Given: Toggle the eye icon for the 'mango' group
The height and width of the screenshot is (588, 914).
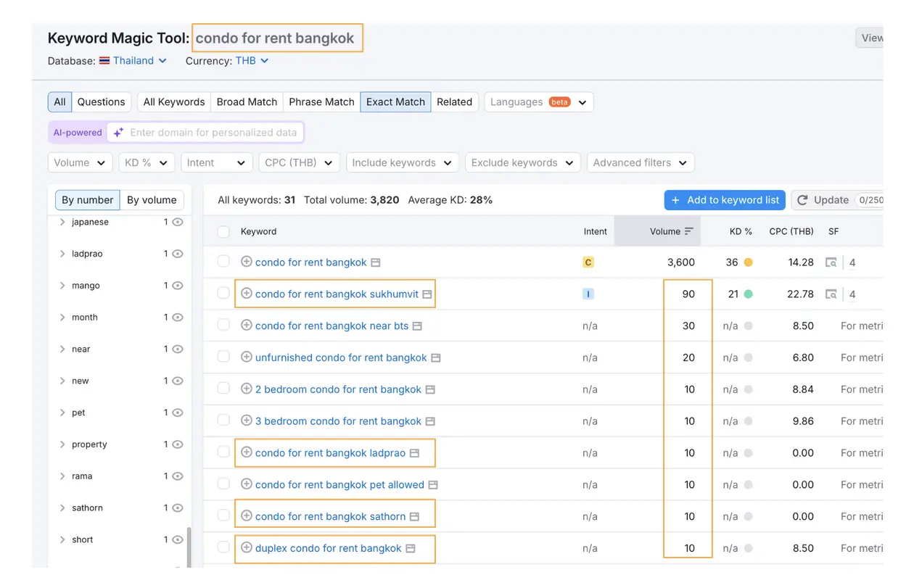Looking at the screenshot, I should pos(178,286).
